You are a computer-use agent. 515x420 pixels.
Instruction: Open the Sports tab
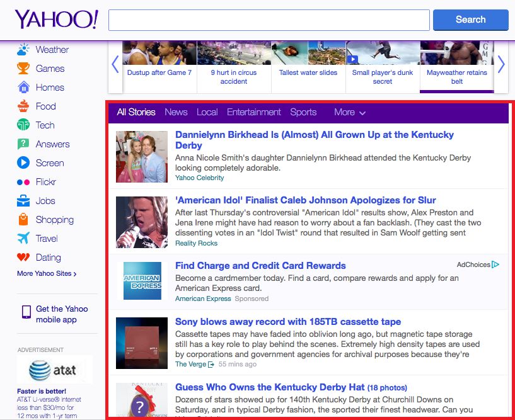coord(303,112)
